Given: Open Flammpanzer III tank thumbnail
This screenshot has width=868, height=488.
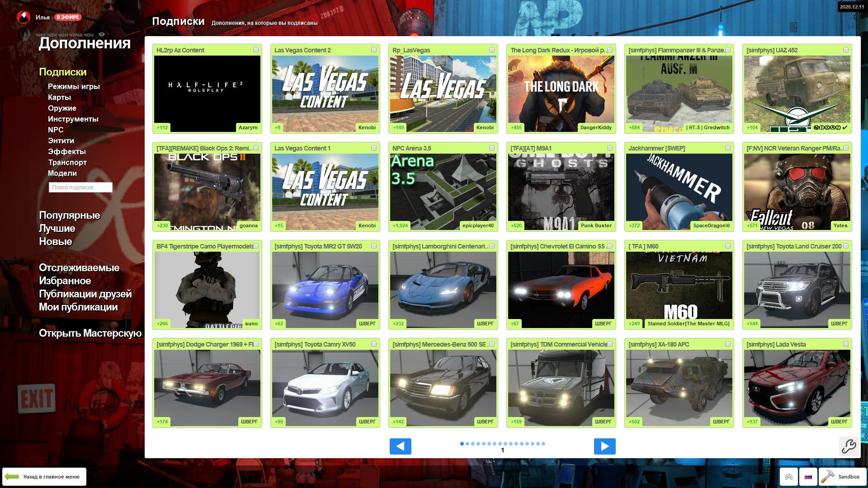Looking at the screenshot, I should (679, 94).
